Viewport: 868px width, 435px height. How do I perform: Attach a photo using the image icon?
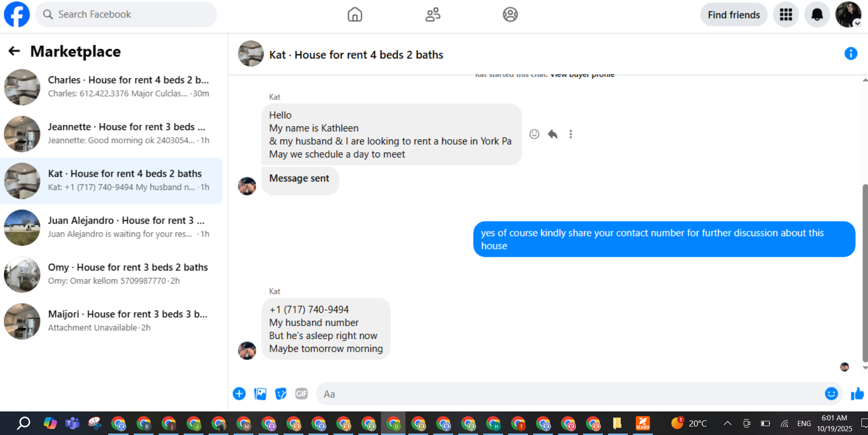point(260,394)
